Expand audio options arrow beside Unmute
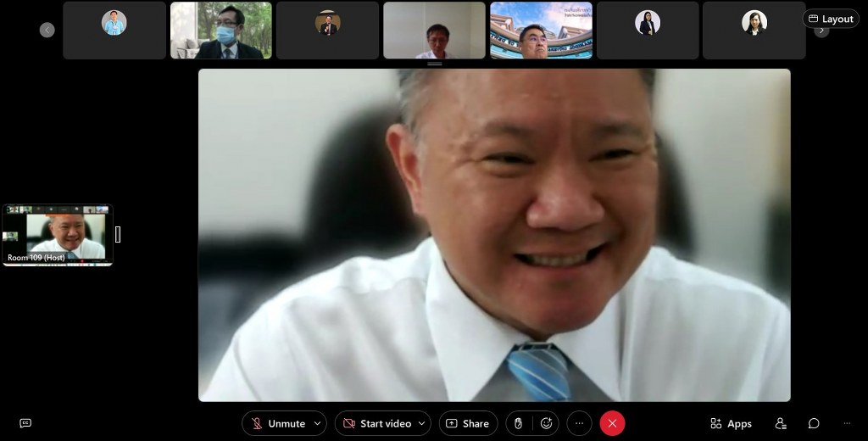The height and width of the screenshot is (441, 868). pos(318,423)
